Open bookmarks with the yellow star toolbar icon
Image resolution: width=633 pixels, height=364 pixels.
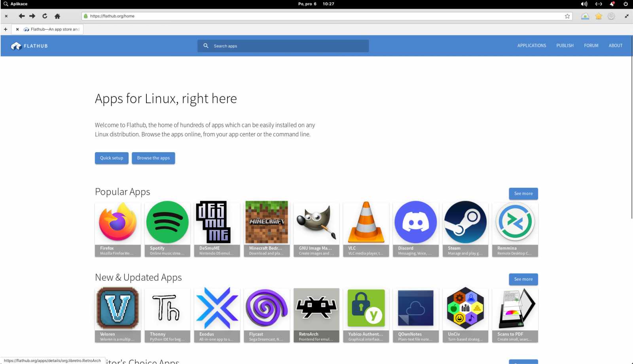point(599,16)
